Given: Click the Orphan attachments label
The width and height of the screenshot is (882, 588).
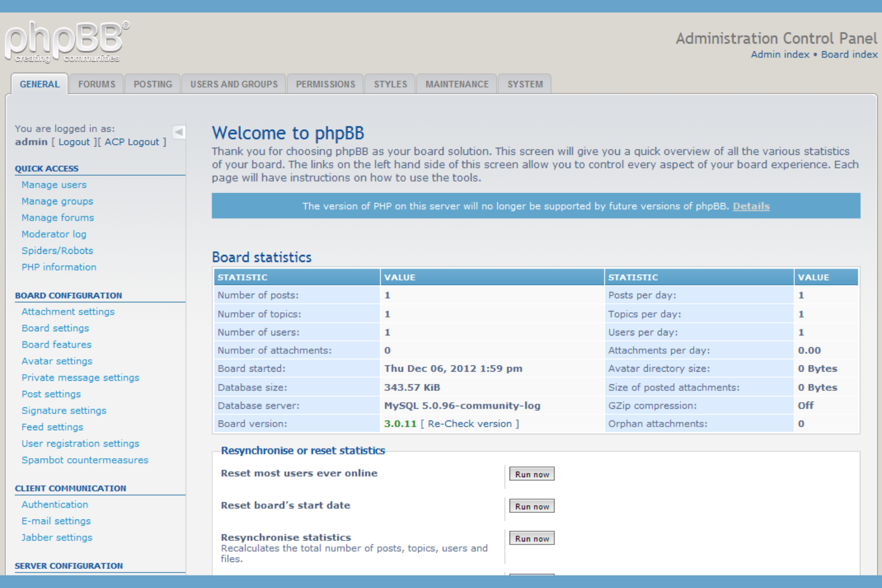Looking at the screenshot, I should pos(658,424).
